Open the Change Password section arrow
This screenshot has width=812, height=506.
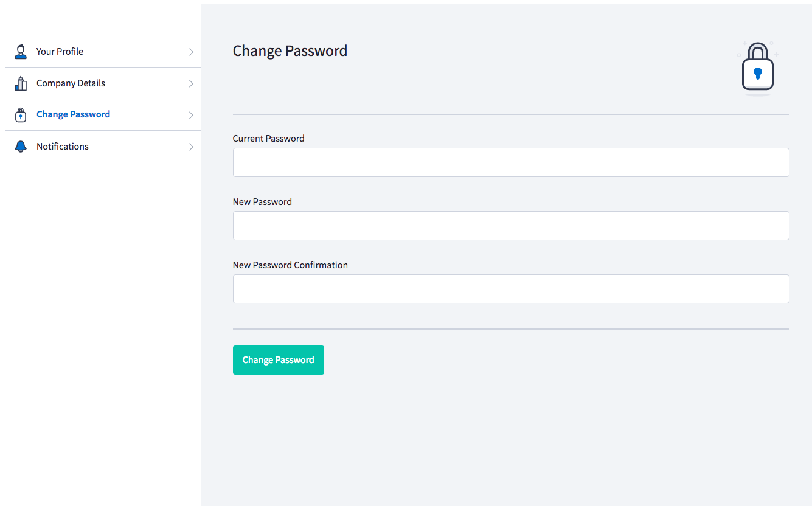[x=191, y=114]
